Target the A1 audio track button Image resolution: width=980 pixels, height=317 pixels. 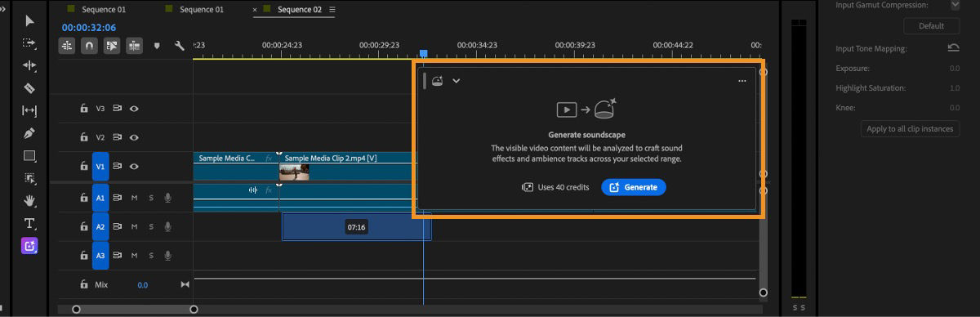click(x=100, y=197)
